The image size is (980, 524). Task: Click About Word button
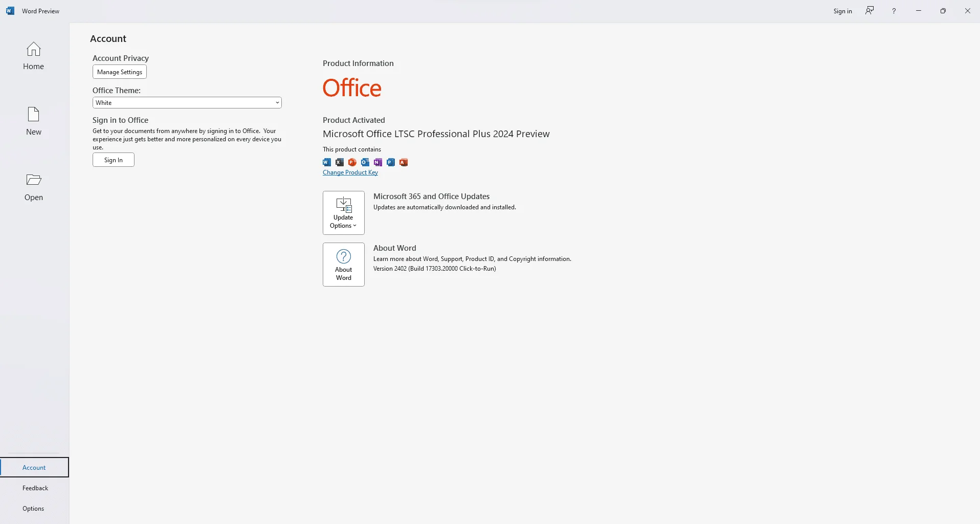click(x=344, y=265)
